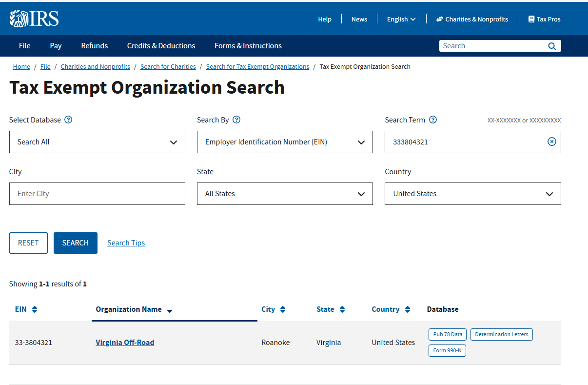This screenshot has height=385, width=588.
Task: Click the Search Term help icon
Action: [433, 120]
